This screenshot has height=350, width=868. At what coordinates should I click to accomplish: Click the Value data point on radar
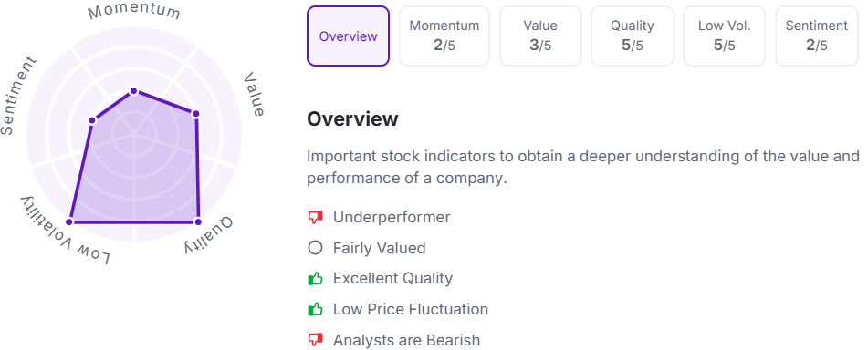[195, 114]
